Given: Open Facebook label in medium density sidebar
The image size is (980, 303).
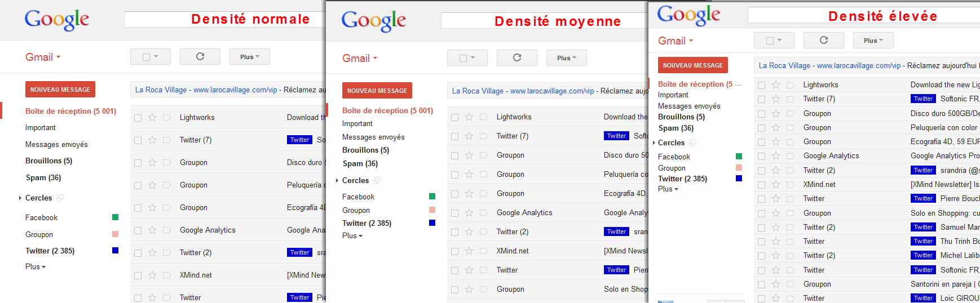Looking at the screenshot, I should coord(358,197).
